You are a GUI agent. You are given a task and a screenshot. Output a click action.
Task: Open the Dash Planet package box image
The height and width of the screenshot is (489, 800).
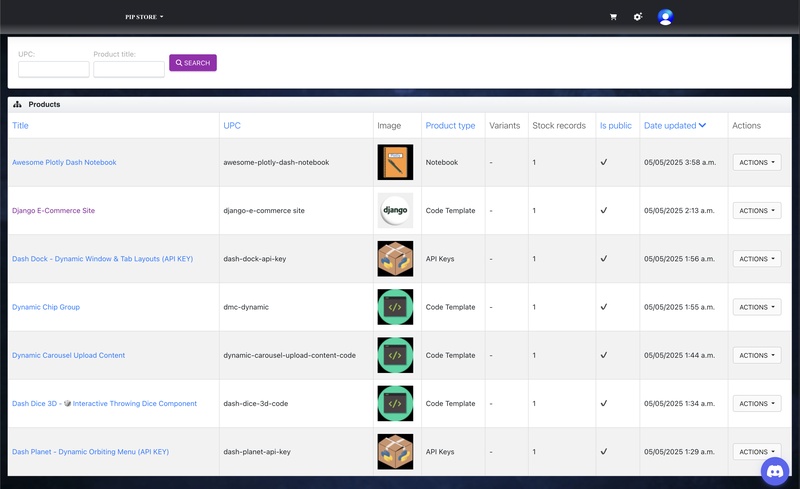pos(395,452)
